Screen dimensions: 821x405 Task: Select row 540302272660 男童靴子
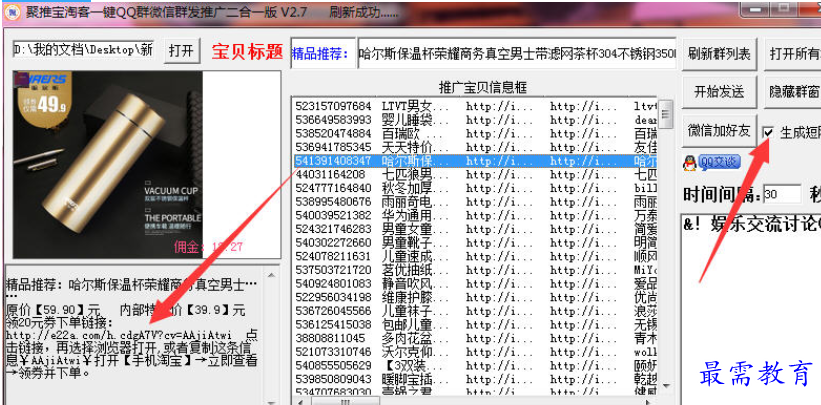coord(474,243)
